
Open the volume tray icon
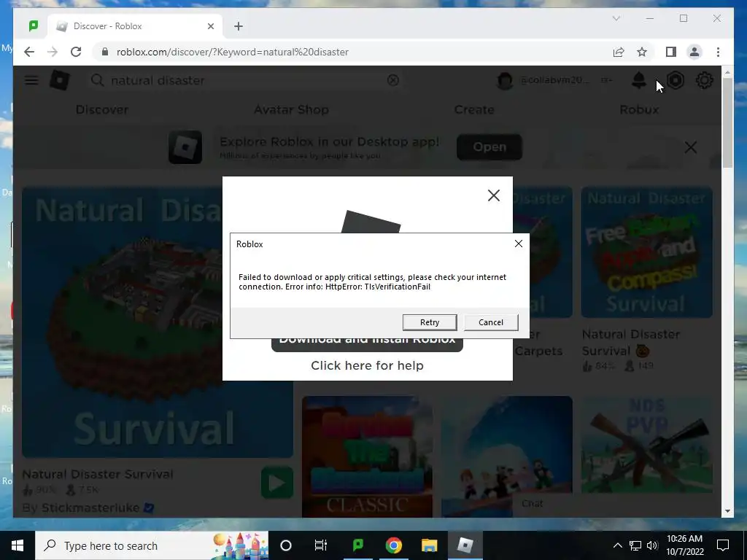(x=652, y=545)
